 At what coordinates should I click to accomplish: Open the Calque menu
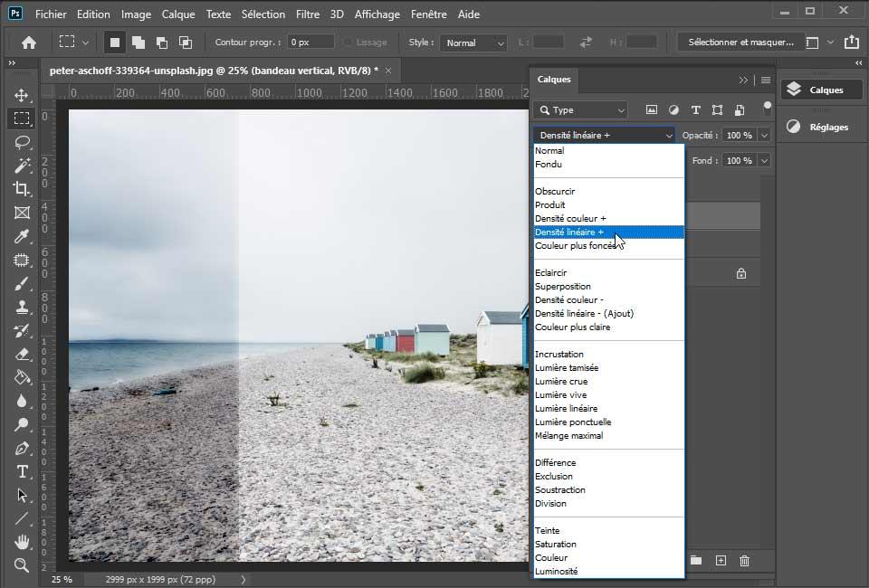click(x=178, y=14)
